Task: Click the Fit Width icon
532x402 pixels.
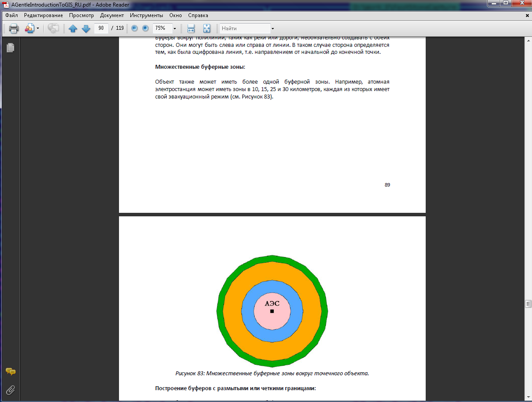Action: [191, 28]
